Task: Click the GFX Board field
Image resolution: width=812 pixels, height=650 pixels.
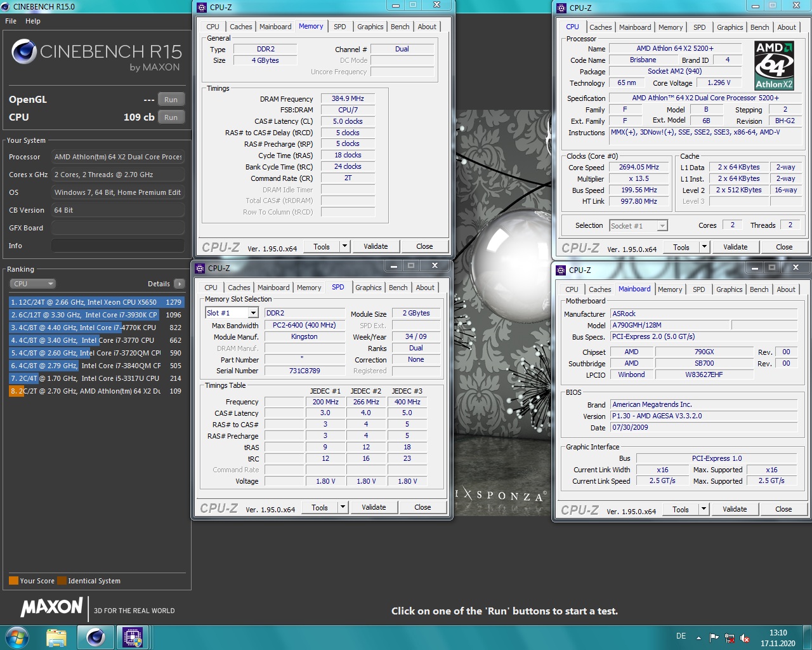Action: click(x=118, y=228)
